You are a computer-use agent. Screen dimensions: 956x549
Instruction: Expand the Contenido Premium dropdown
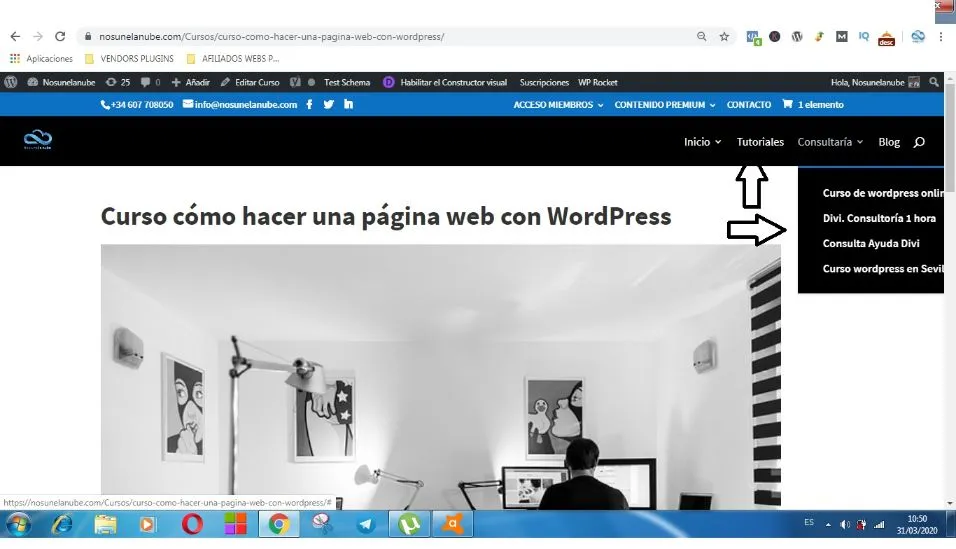coord(665,105)
